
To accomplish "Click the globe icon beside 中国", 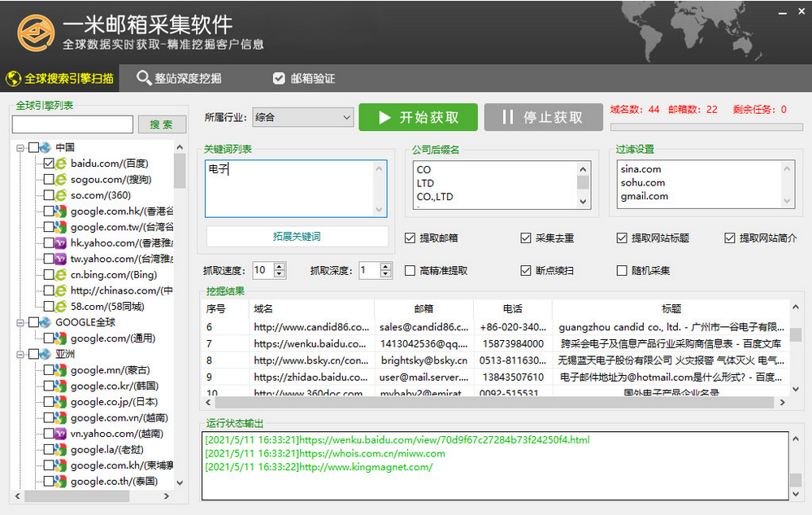I will pos(46,148).
